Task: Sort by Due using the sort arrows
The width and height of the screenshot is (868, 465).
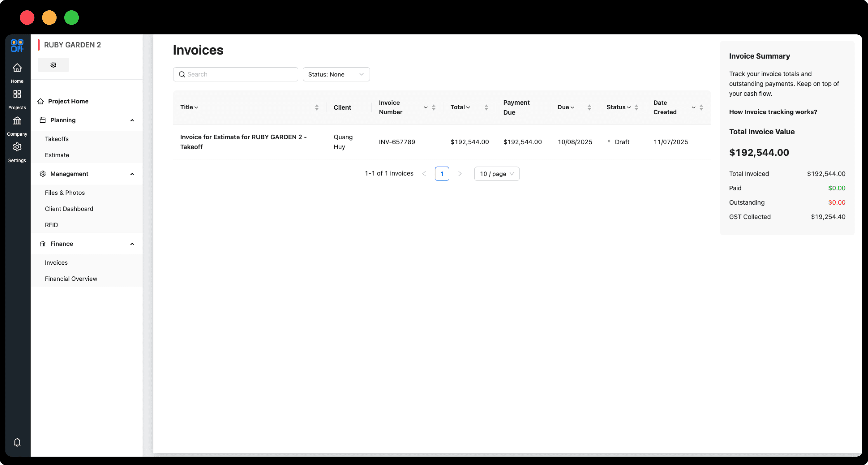Action: (x=589, y=107)
